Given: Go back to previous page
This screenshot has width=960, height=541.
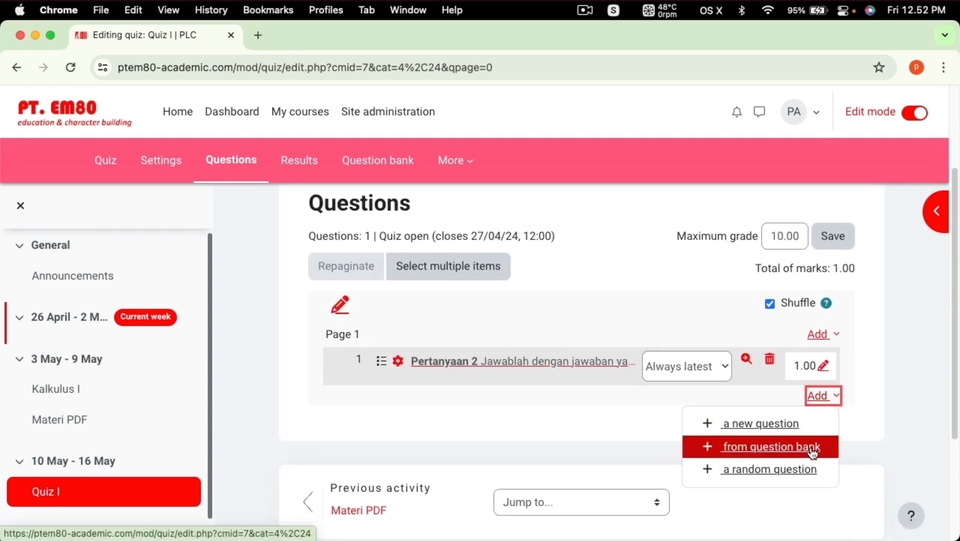Looking at the screenshot, I should pyautogui.click(x=17, y=67).
